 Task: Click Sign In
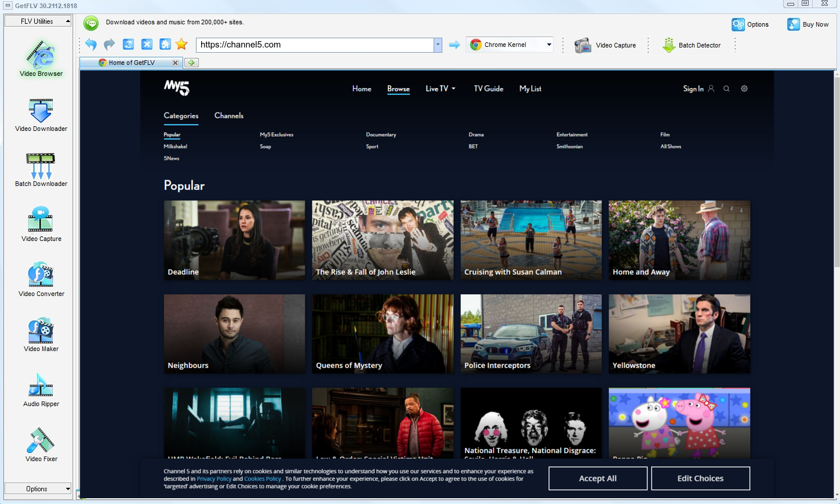click(699, 89)
